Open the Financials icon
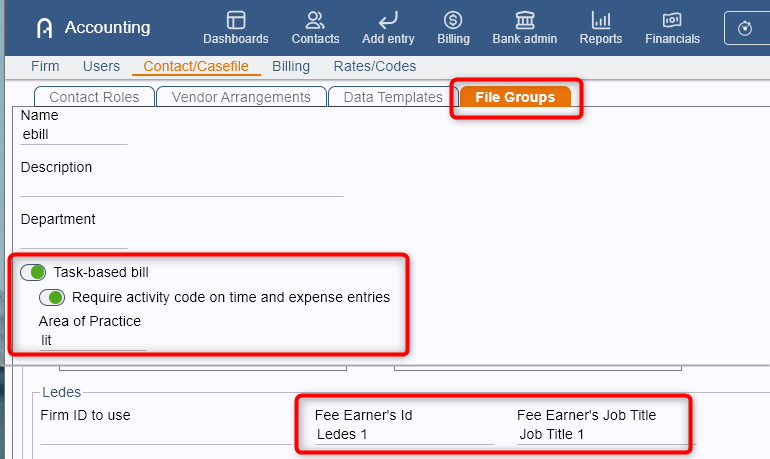 pyautogui.click(x=672, y=20)
